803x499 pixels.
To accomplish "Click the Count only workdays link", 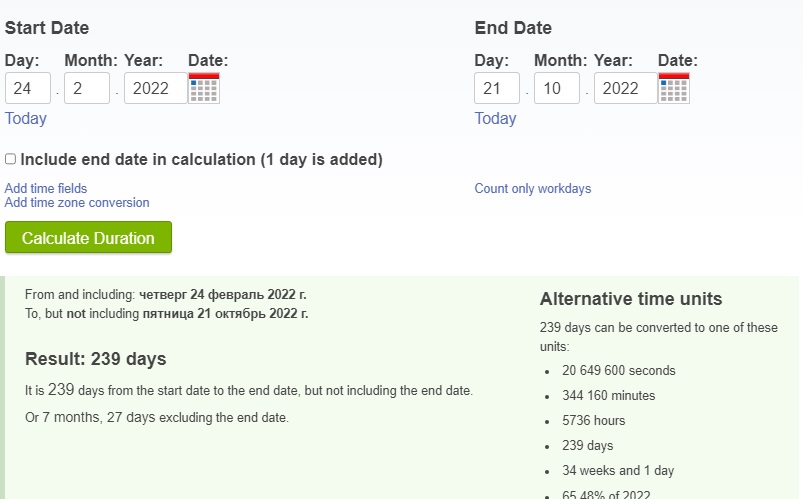I will coord(533,189).
